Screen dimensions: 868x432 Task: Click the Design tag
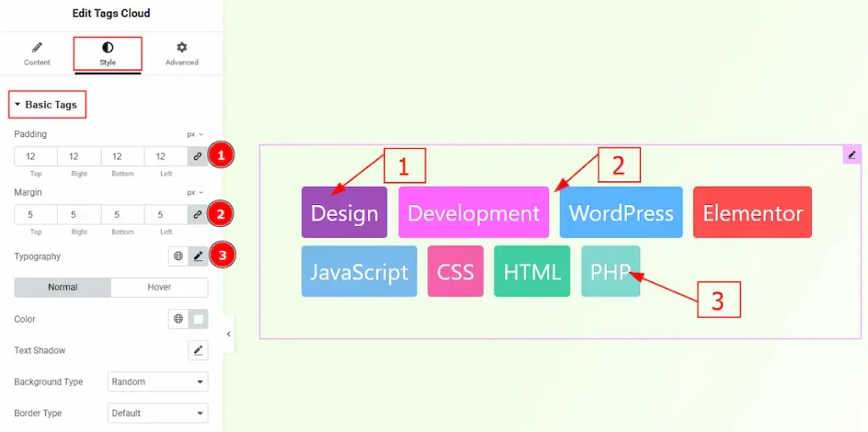tap(344, 213)
